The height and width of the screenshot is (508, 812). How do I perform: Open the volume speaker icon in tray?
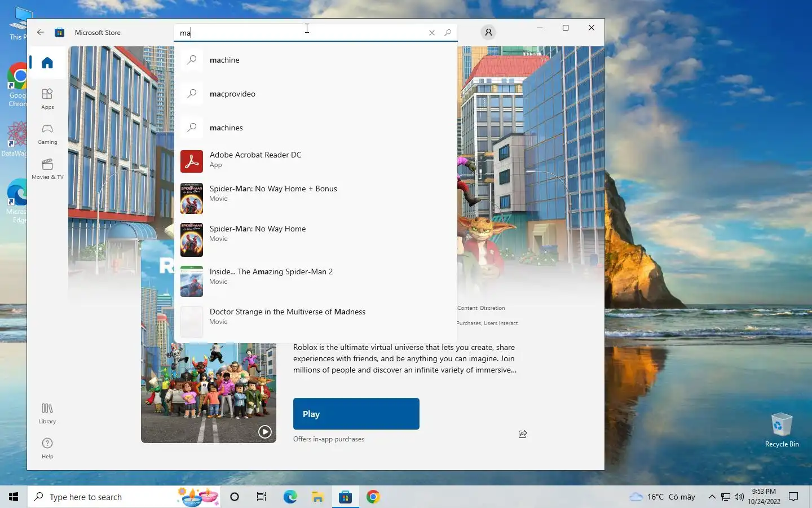click(739, 497)
